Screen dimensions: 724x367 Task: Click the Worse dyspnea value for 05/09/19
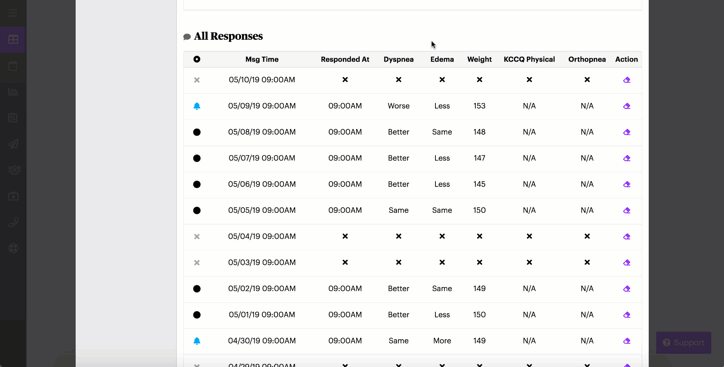coord(398,106)
